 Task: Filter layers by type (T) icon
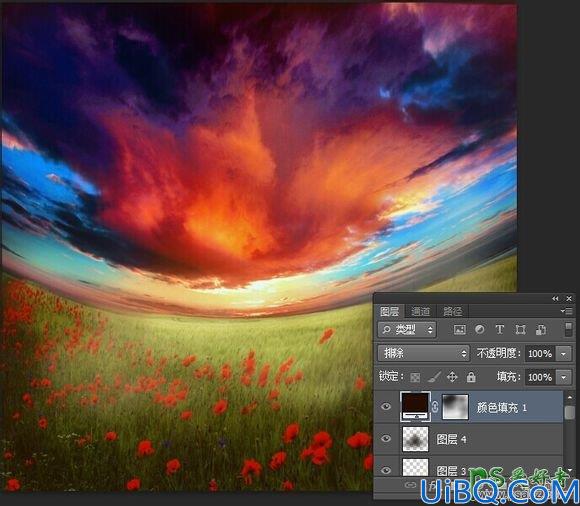tap(500, 329)
